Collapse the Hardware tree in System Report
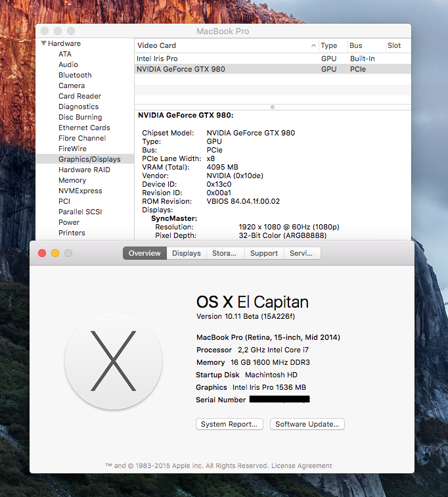The image size is (448, 497). point(44,43)
